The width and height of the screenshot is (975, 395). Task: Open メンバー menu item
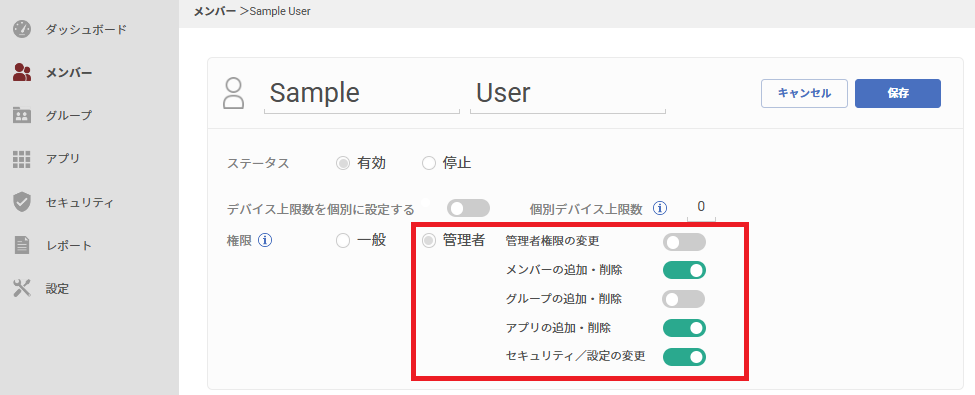pyautogui.click(x=68, y=73)
